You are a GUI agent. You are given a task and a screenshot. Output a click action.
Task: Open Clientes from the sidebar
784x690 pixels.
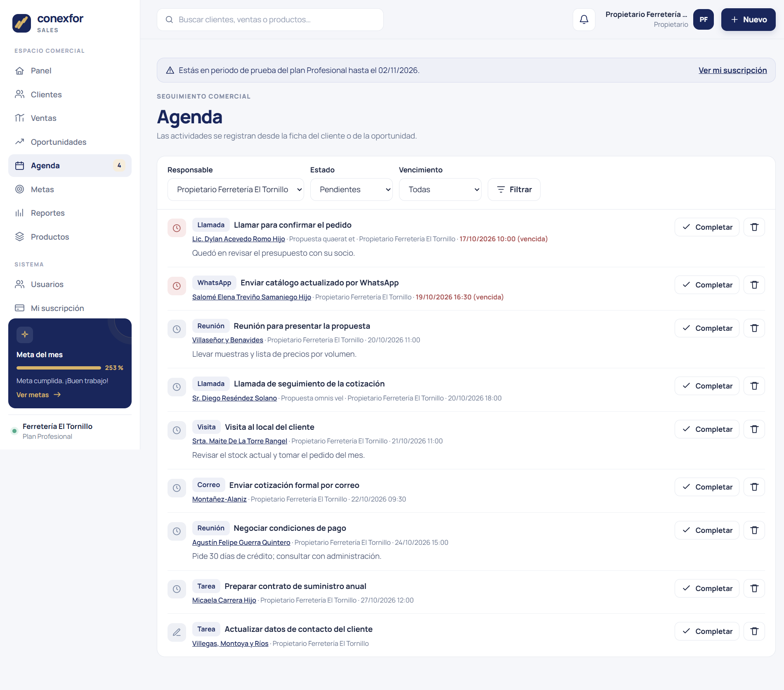pos(70,94)
